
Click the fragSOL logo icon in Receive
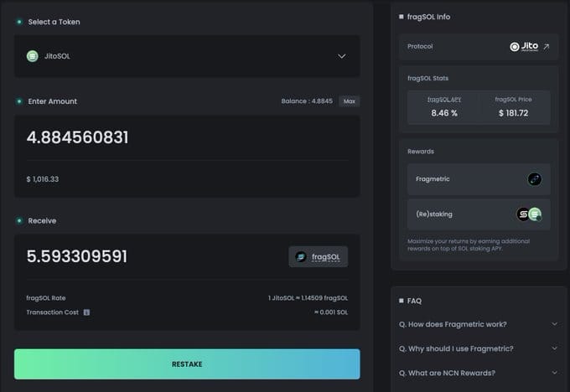[301, 257]
